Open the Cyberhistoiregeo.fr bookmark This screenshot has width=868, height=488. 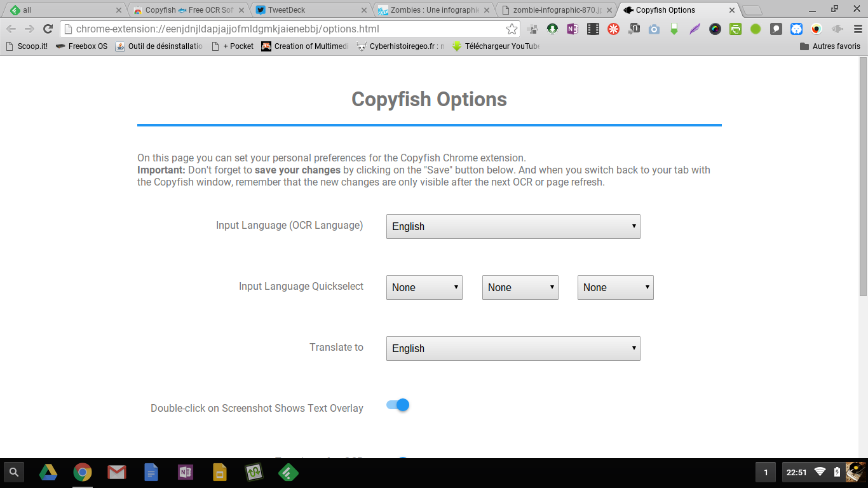pyautogui.click(x=400, y=46)
